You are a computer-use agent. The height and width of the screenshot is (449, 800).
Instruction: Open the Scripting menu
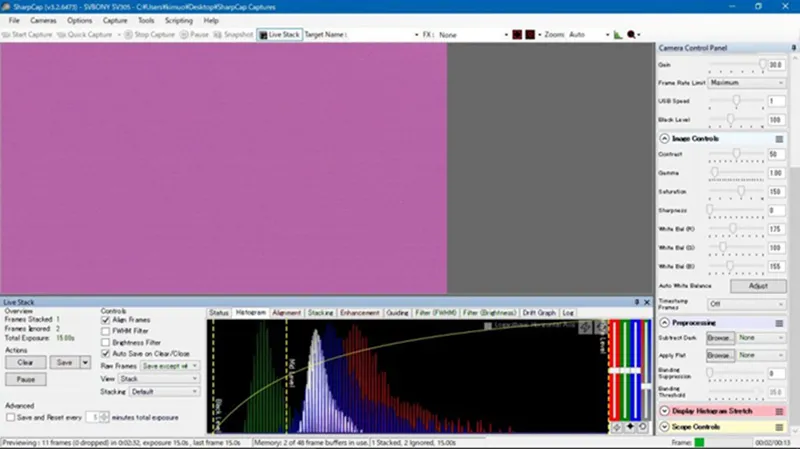179,20
